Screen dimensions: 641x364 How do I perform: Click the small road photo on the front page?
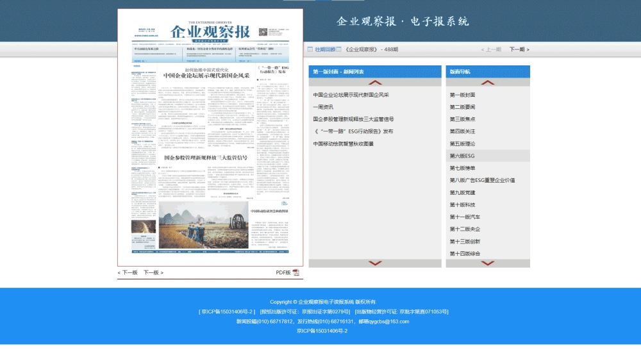143,227
